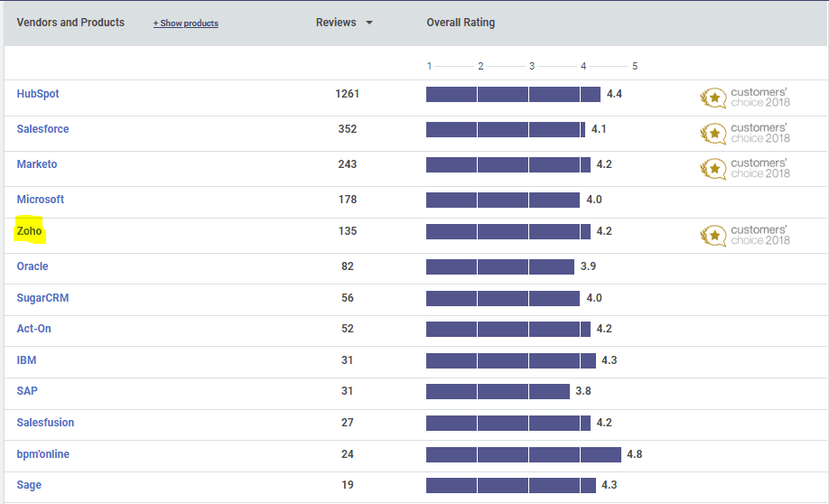Click Microsoft's review count 178
Viewport: 829px width, 504px height.
pos(348,200)
